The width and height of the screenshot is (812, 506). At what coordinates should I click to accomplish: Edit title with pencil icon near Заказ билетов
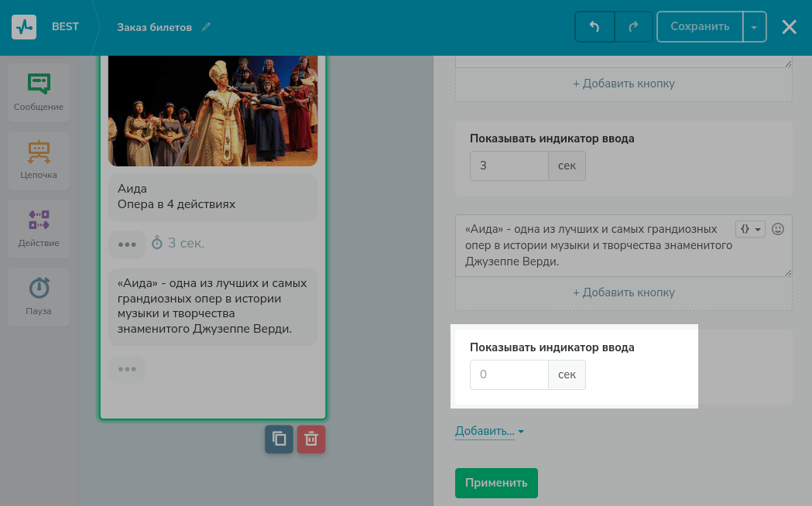click(x=206, y=27)
